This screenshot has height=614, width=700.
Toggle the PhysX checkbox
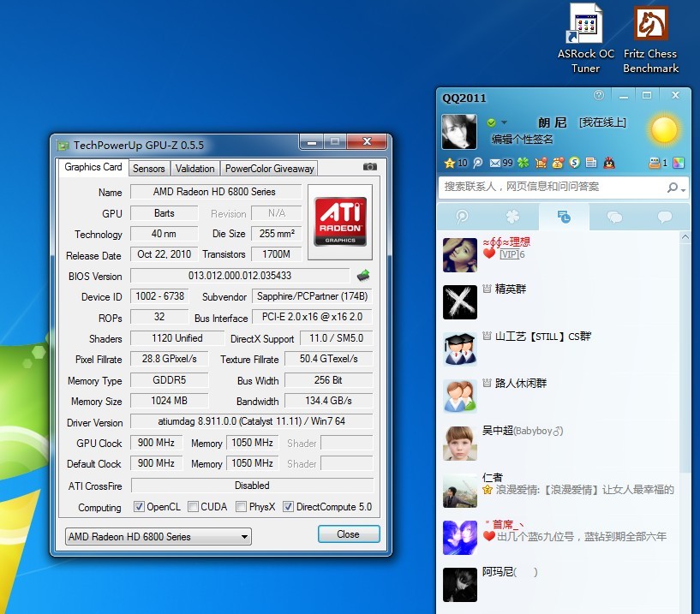coord(241,506)
